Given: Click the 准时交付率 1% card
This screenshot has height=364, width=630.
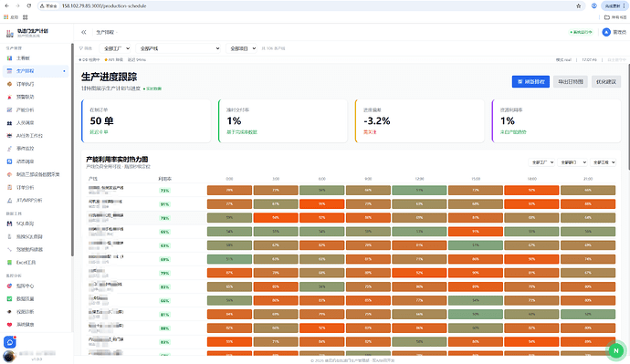Looking at the screenshot, I should (282, 120).
